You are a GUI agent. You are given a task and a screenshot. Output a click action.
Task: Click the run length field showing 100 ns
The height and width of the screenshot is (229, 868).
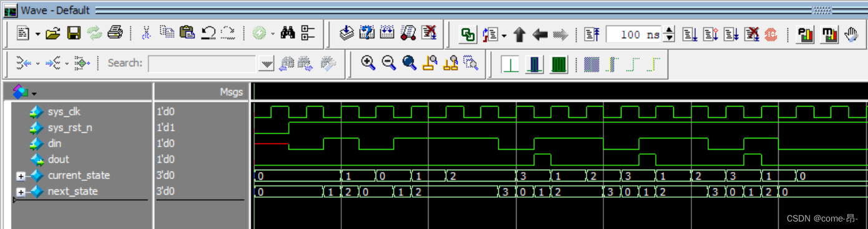pos(633,34)
